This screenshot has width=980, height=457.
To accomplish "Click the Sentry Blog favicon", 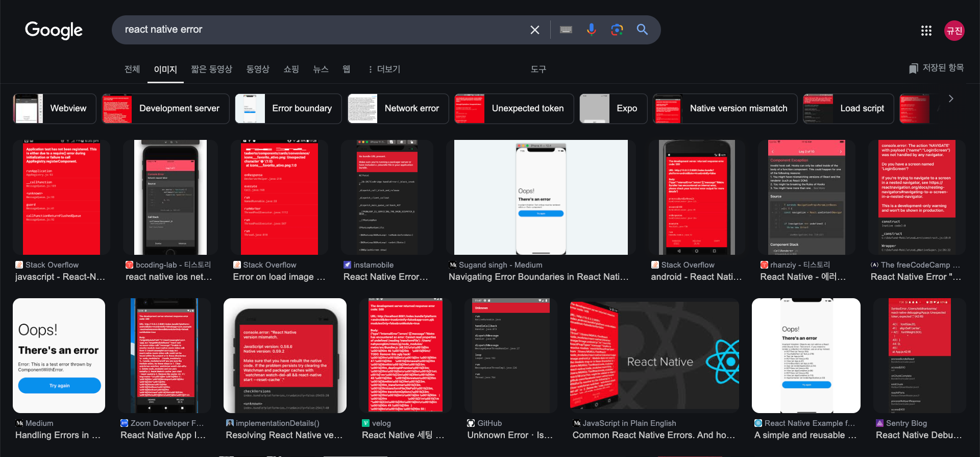I will pos(880,423).
